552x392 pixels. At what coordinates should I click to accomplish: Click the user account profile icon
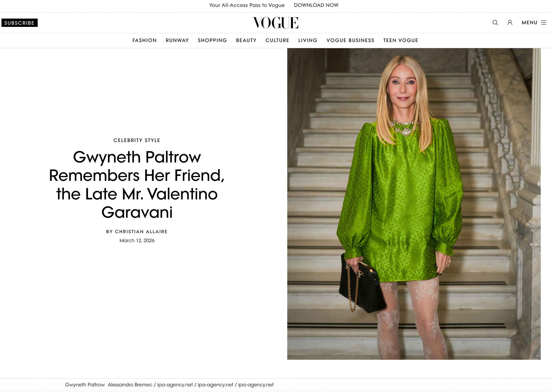(510, 22)
